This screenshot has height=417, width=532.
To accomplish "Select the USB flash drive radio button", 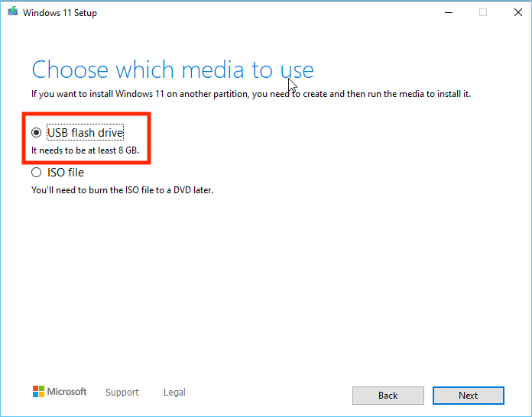I will tap(37, 133).
